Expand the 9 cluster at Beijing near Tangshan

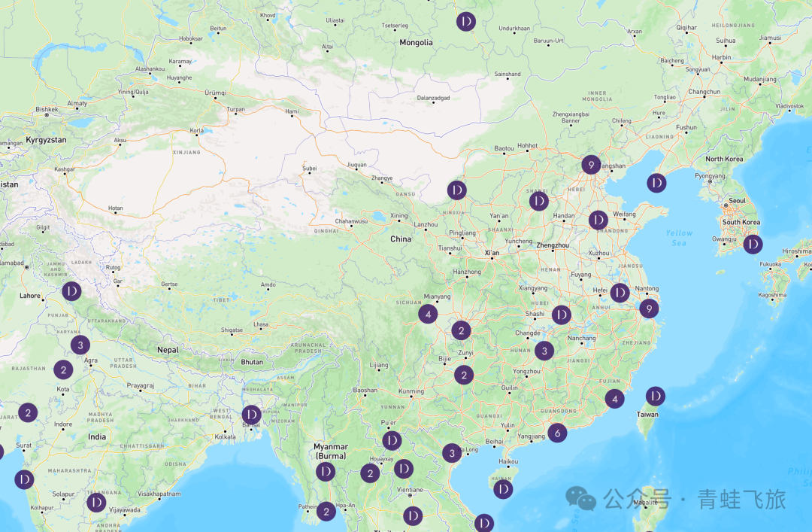[591, 165]
